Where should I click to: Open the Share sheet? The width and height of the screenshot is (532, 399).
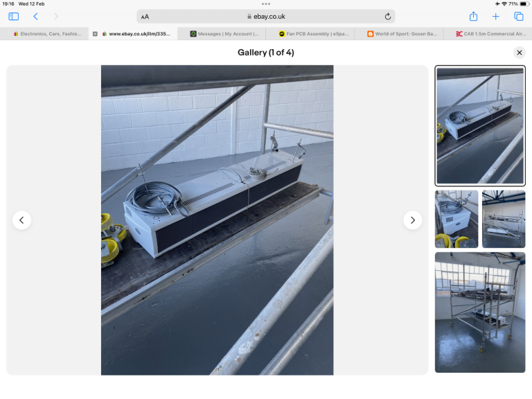474,17
